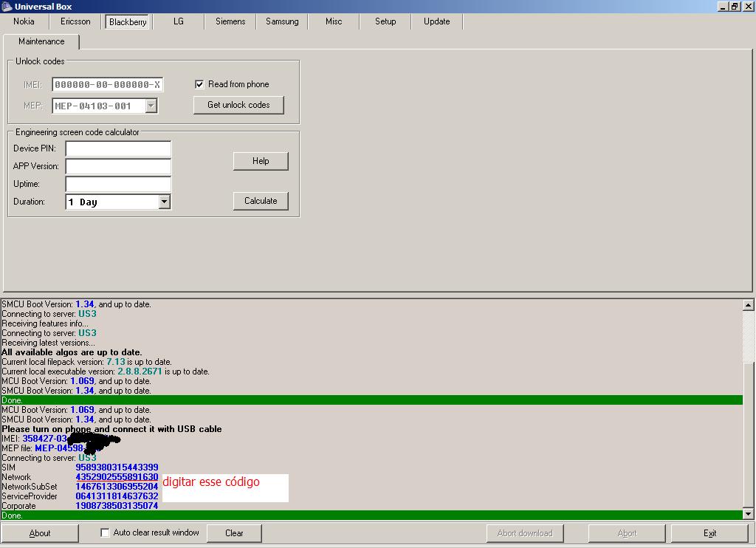Screen dimensions: 756x548
Task: Toggle the Read from phone checkbox
Action: pyautogui.click(x=199, y=84)
